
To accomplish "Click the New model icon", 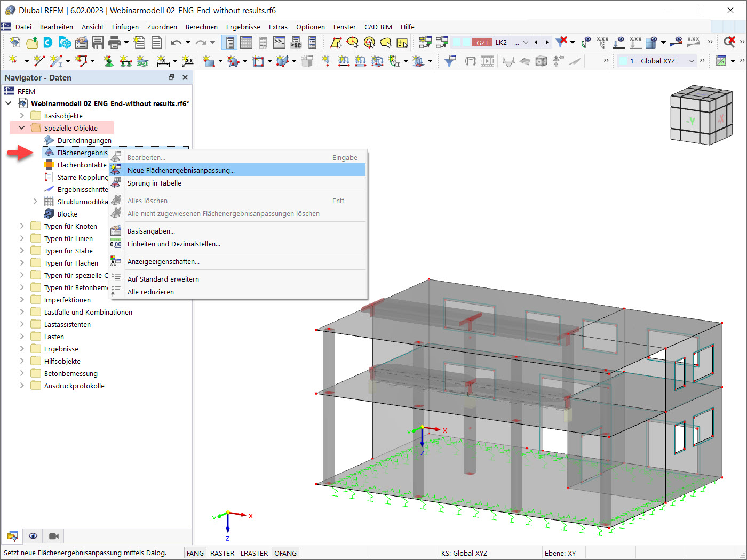I will [x=15, y=43].
